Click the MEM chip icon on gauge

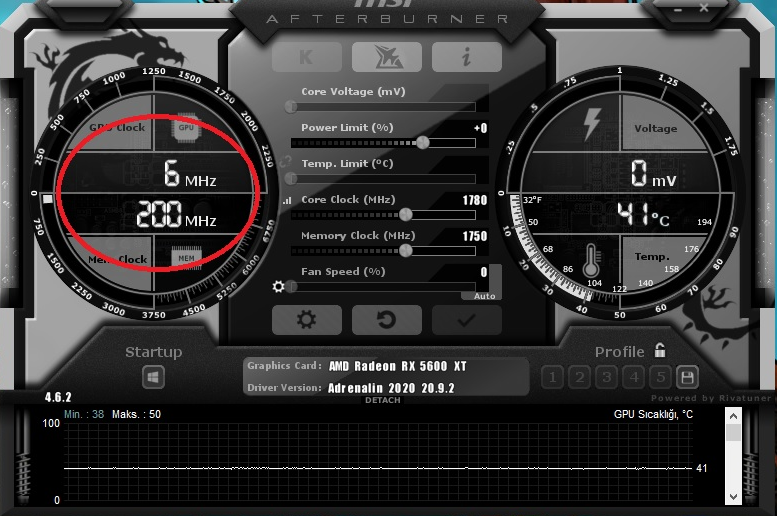point(186,258)
